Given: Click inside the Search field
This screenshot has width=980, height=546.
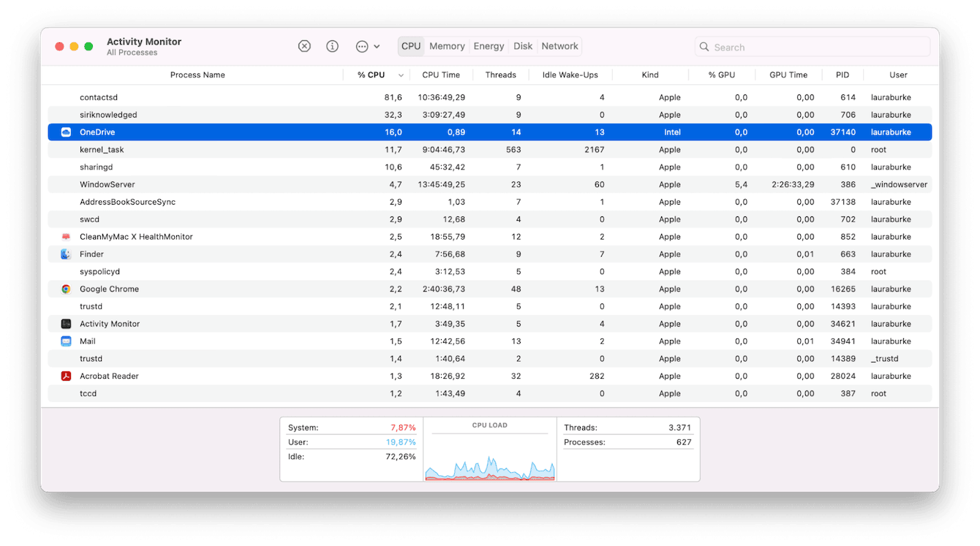Looking at the screenshot, I should [x=812, y=46].
